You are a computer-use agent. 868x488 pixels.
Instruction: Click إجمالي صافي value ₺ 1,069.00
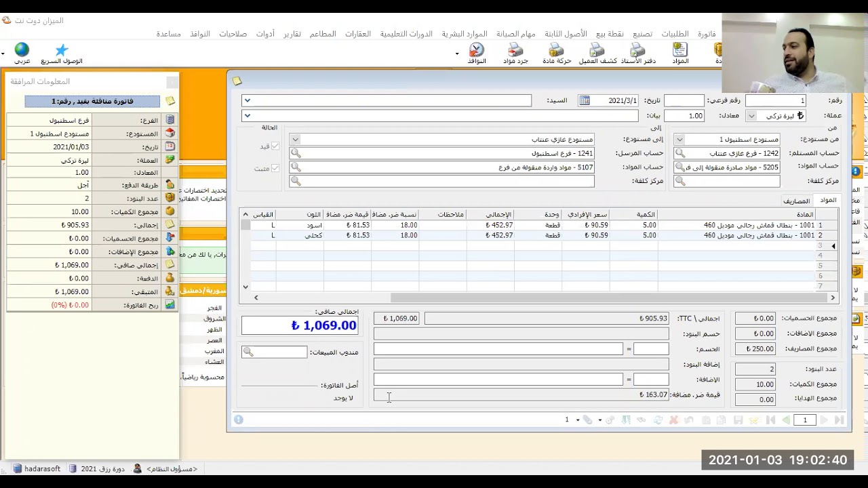[x=299, y=325]
